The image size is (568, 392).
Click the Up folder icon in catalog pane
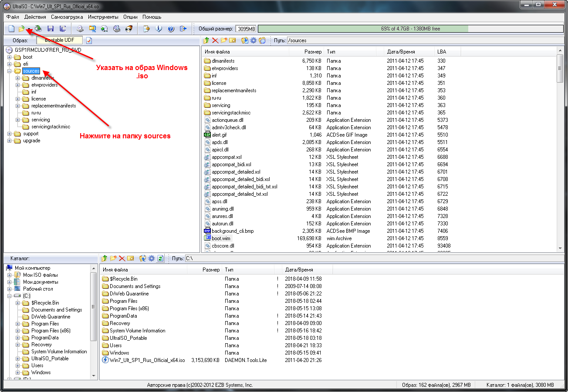pos(105,258)
